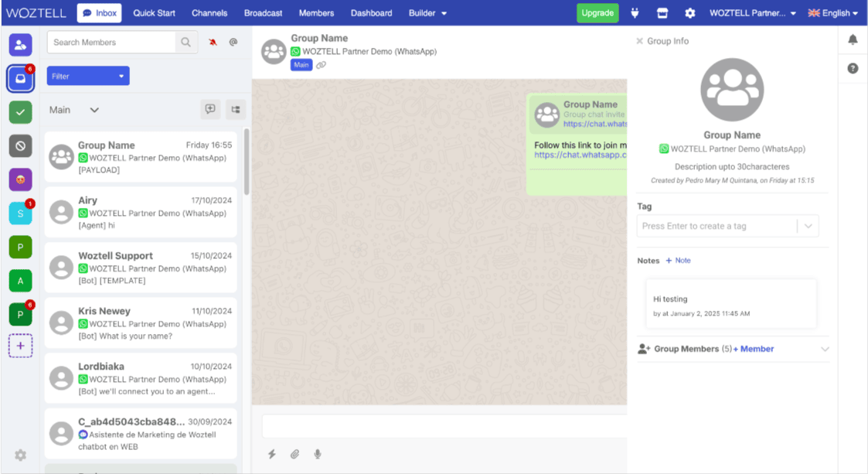Toggle the mentions @ filter
This screenshot has width=868, height=474.
click(233, 43)
